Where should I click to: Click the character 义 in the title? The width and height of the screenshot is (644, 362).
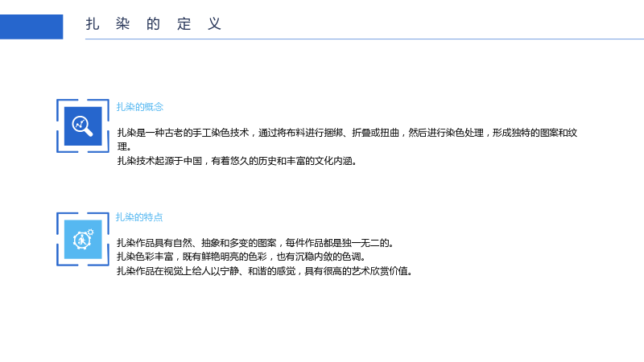coord(214,24)
